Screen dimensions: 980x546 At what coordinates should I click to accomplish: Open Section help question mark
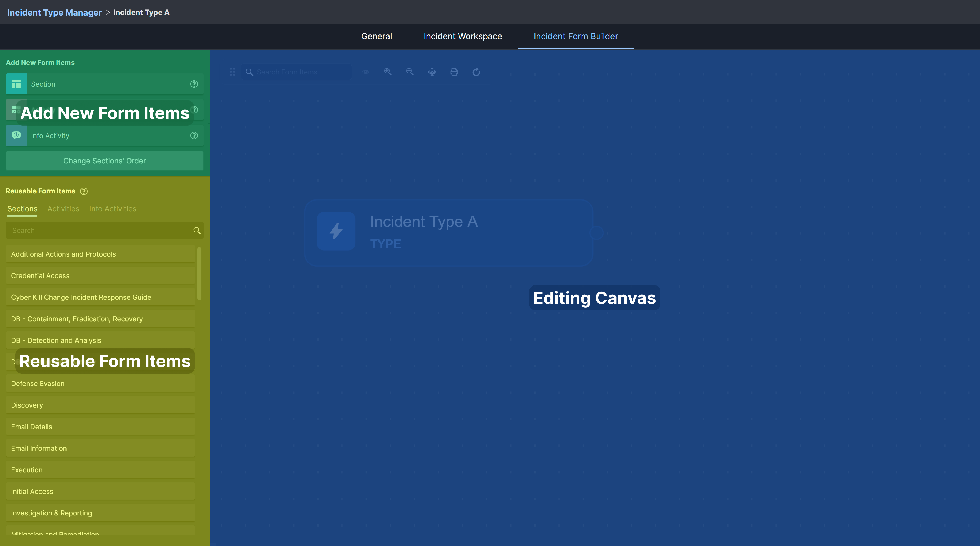tap(194, 84)
